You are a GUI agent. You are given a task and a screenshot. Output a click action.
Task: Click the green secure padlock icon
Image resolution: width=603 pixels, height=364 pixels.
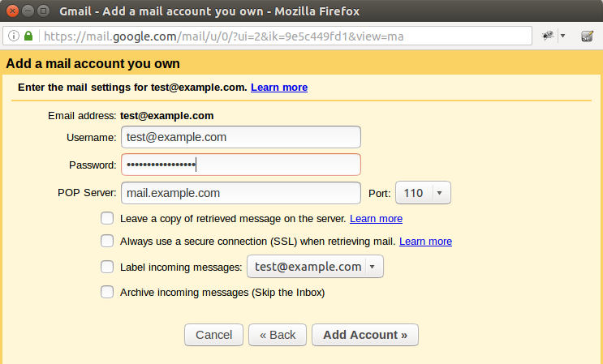[28, 36]
